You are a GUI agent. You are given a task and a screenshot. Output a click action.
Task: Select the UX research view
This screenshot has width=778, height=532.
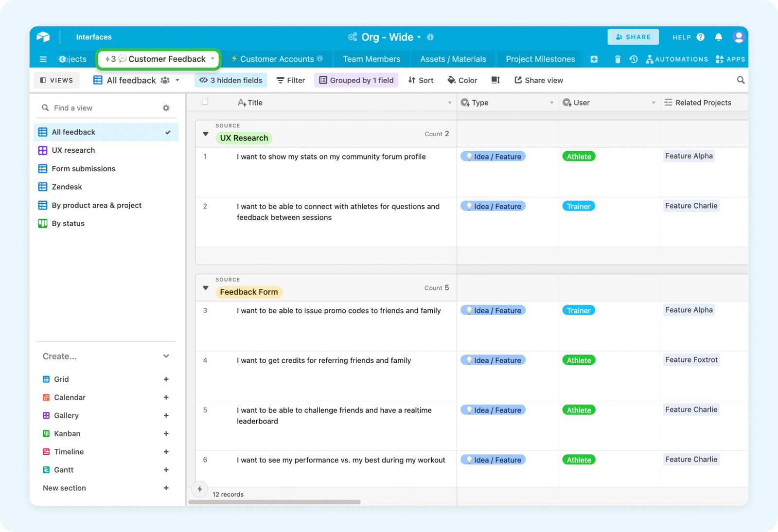(x=106, y=150)
